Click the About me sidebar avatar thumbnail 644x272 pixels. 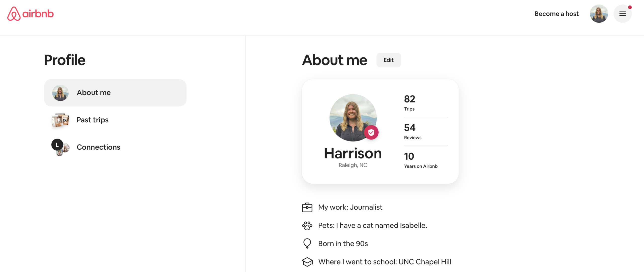pyautogui.click(x=60, y=93)
